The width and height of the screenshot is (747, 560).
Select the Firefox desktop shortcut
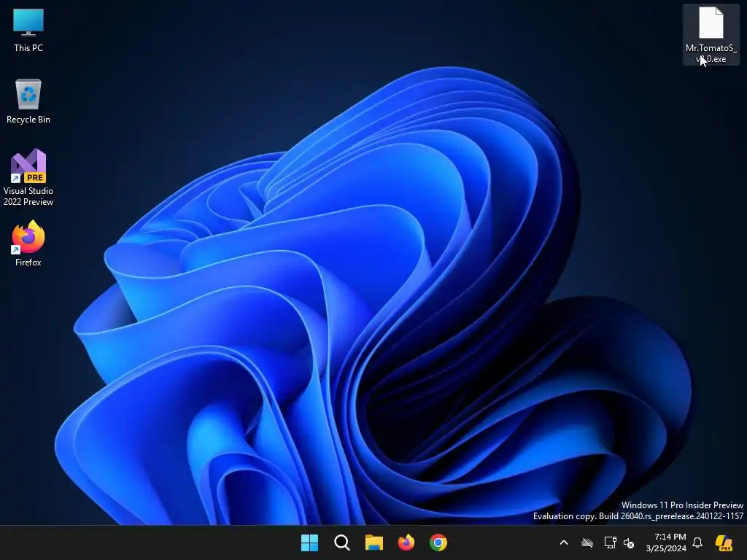coord(28,244)
